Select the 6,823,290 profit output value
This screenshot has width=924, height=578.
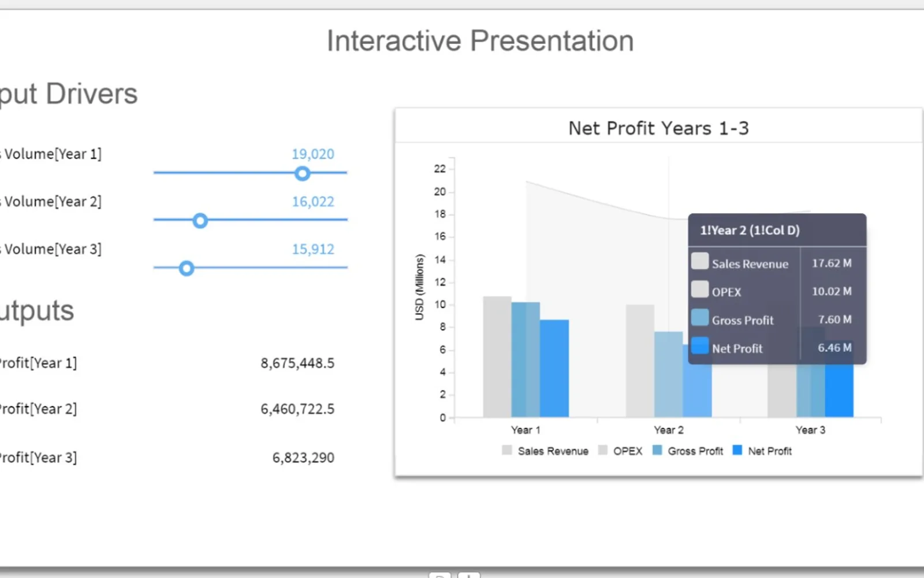[303, 458]
